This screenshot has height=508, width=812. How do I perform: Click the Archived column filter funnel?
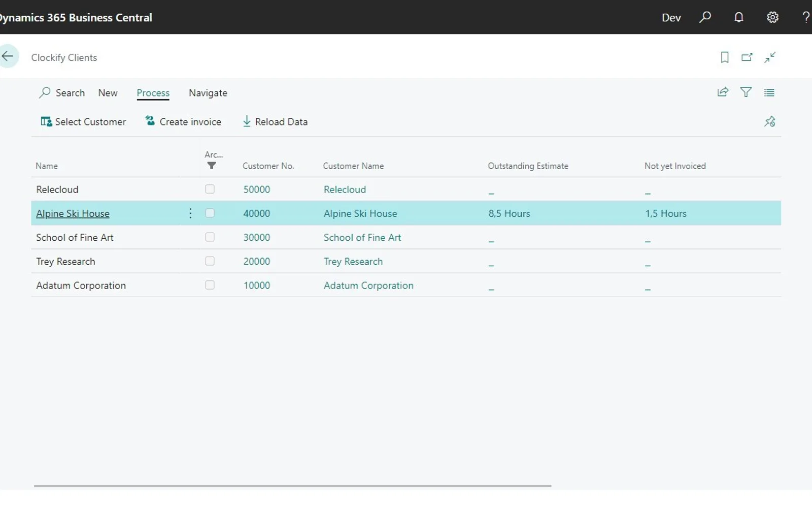pyautogui.click(x=212, y=166)
